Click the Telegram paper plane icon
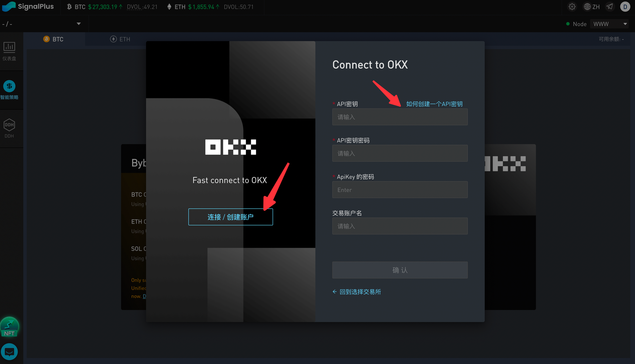This screenshot has height=364, width=635. [x=610, y=7]
